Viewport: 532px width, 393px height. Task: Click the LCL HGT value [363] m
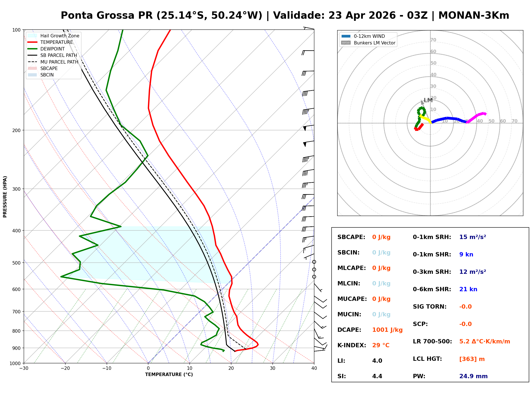coord(472,359)
